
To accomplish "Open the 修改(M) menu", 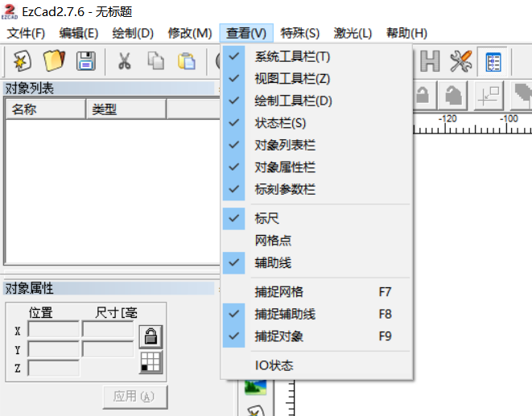I will click(190, 33).
